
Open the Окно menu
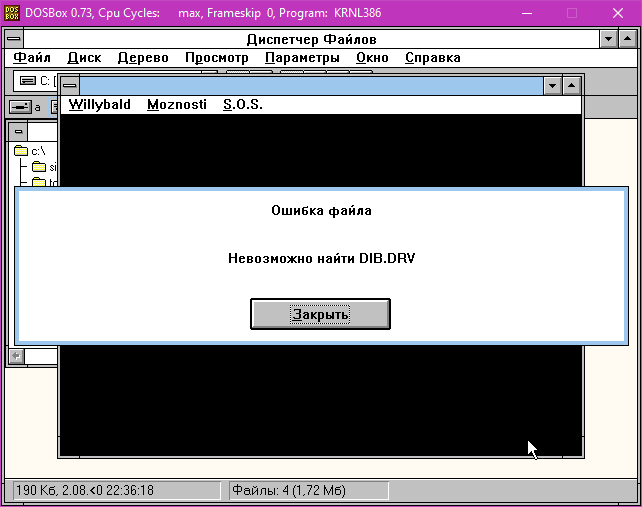pyautogui.click(x=372, y=58)
